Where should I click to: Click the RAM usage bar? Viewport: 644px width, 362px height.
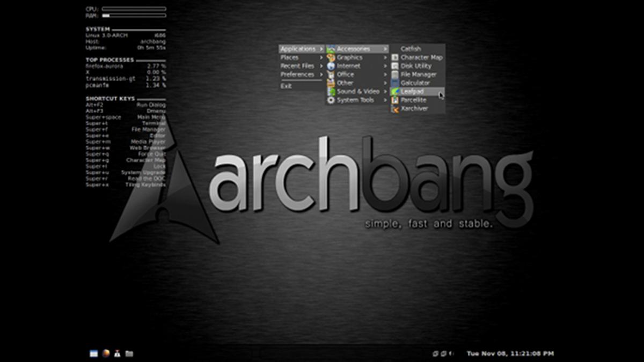[134, 16]
